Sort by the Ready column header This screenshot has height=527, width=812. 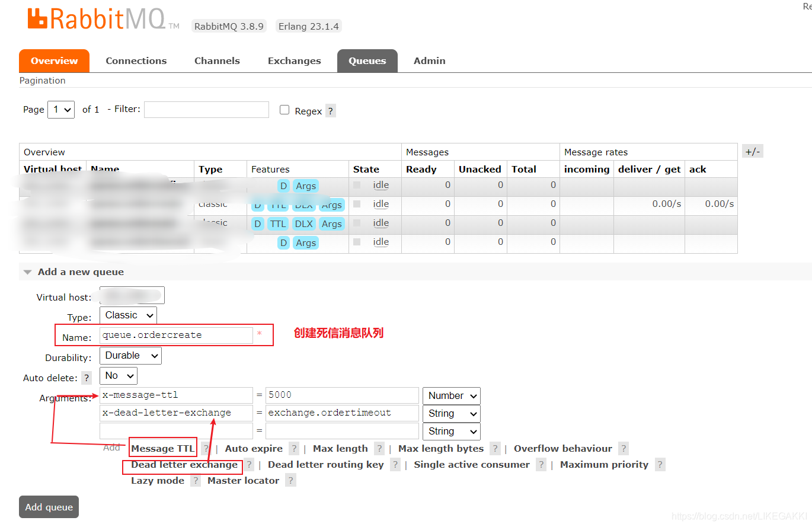coord(421,170)
